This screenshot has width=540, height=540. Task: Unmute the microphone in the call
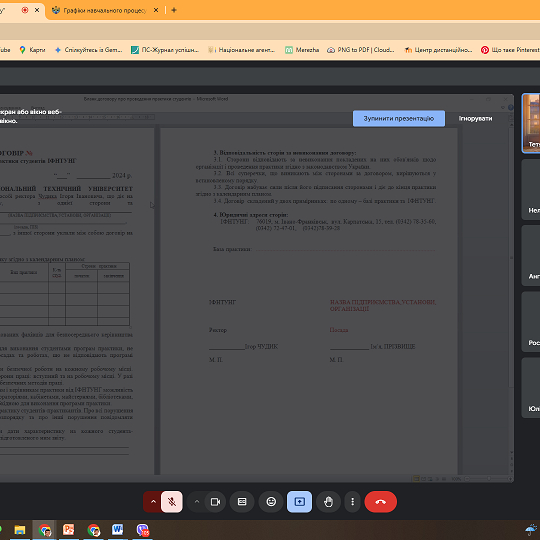tap(172, 502)
